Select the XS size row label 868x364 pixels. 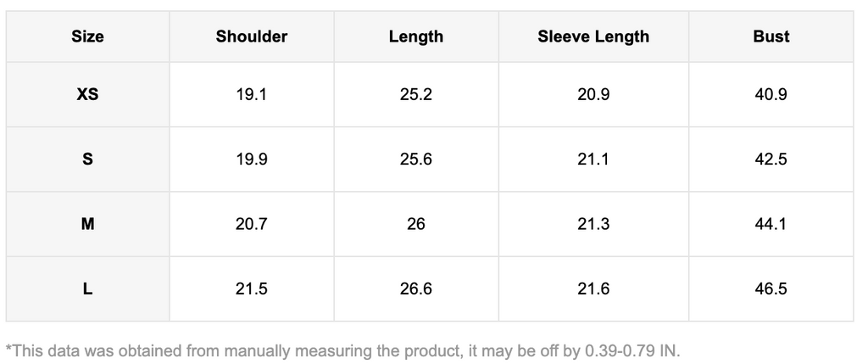pos(87,94)
